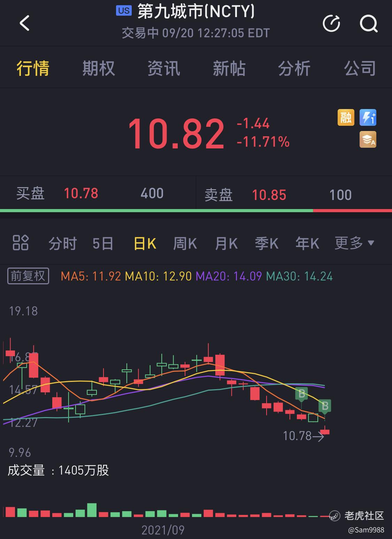Tap the 2021/09 date axis label
The width and height of the screenshot is (392, 539).
[x=163, y=530]
